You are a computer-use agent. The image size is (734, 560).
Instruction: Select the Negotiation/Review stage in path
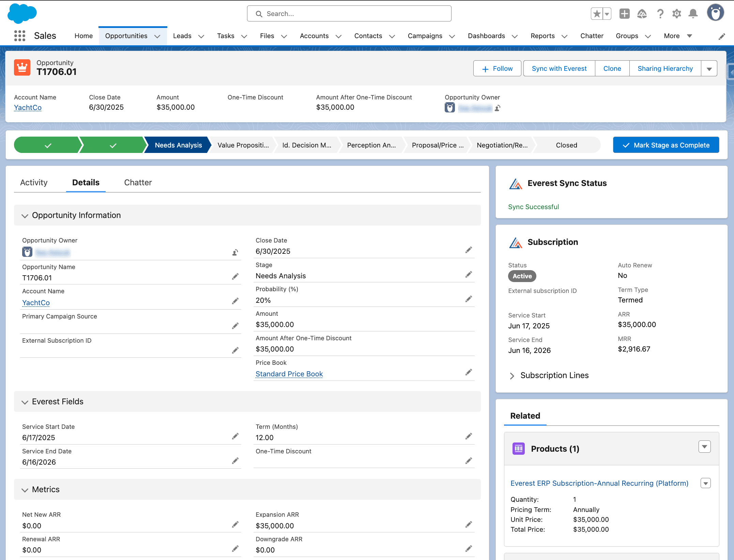(502, 145)
